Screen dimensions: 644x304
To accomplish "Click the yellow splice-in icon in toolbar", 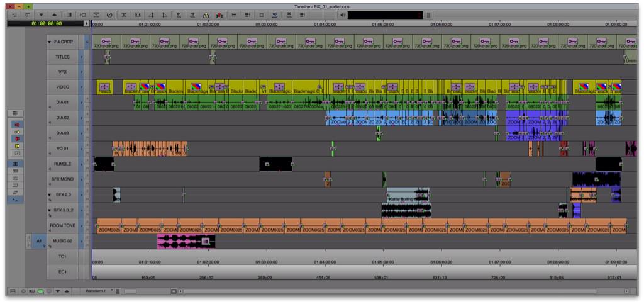I will tap(206, 14).
